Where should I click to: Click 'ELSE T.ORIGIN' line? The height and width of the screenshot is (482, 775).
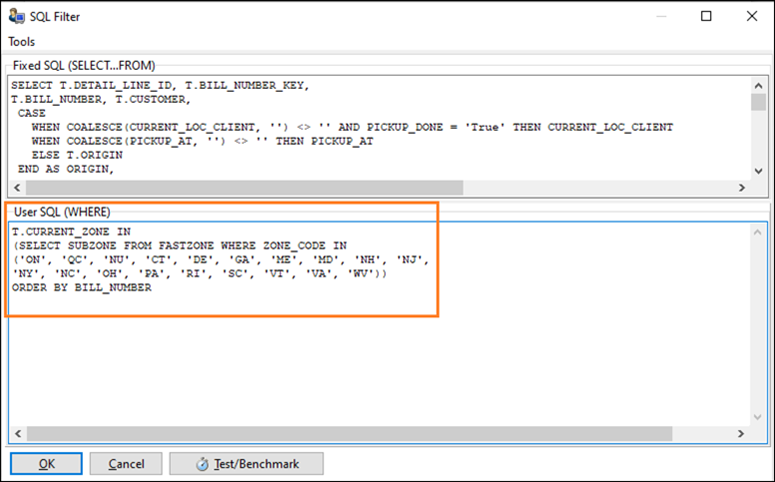coord(77,155)
